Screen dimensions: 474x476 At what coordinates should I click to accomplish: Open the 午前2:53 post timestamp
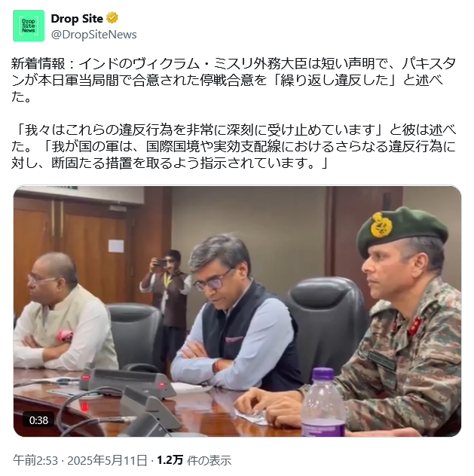(35, 460)
